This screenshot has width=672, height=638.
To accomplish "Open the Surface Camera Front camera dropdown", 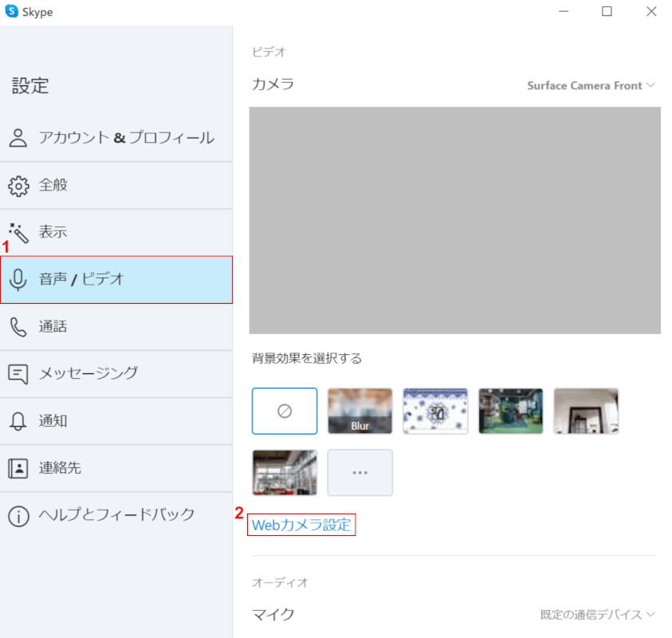I will [x=591, y=85].
